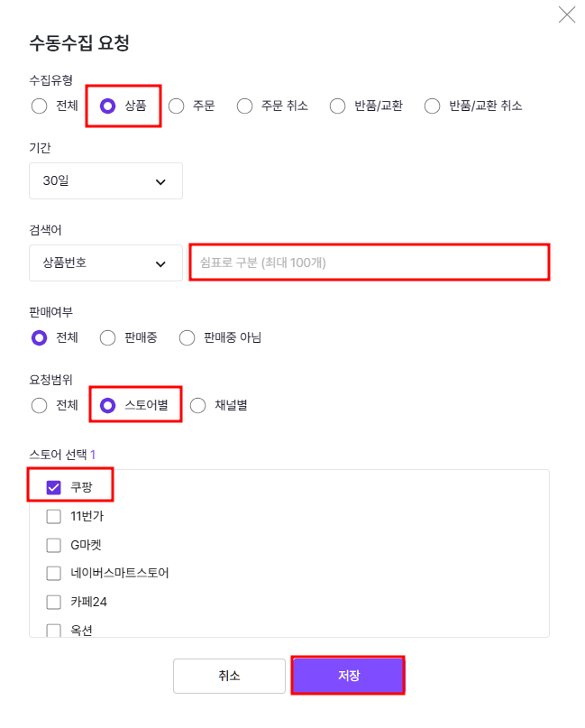The image size is (585, 728).
Task: Focus the 쉼표로 구분 search input field
Action: click(x=370, y=263)
